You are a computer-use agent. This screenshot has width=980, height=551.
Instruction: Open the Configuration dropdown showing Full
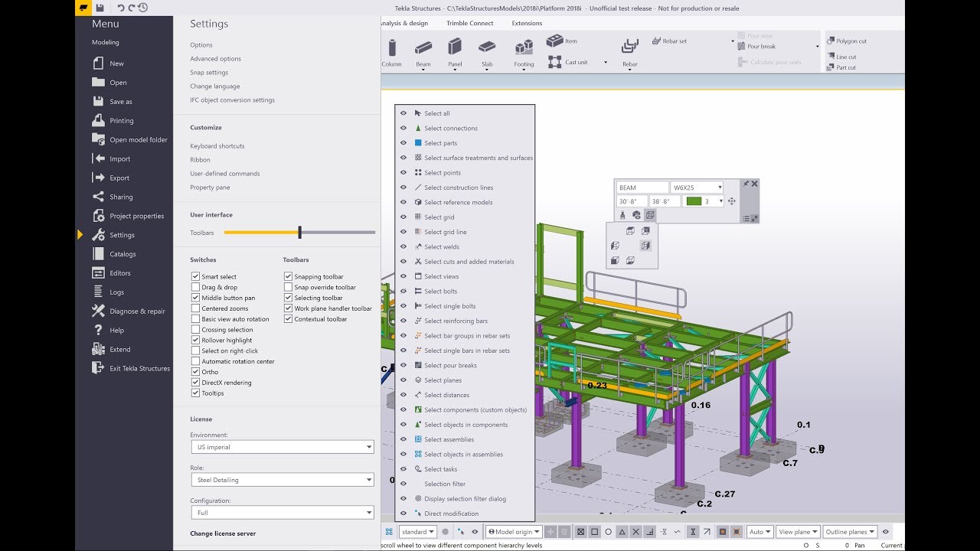pyautogui.click(x=282, y=513)
